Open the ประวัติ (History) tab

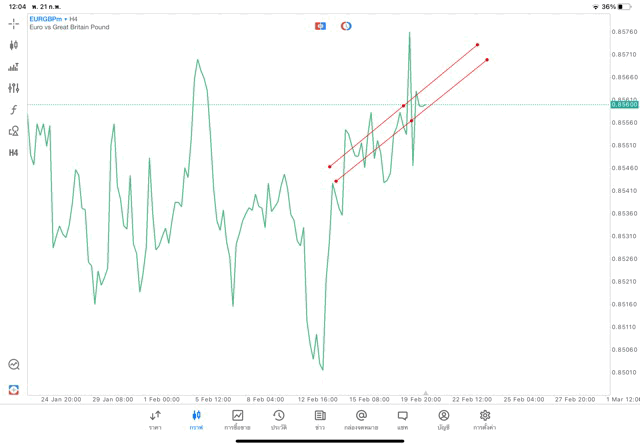278,419
